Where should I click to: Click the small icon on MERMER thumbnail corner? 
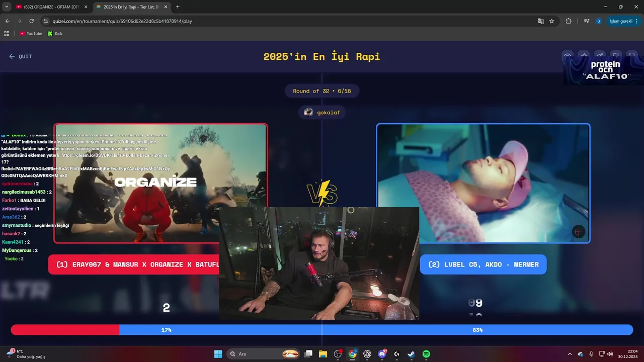tap(579, 231)
